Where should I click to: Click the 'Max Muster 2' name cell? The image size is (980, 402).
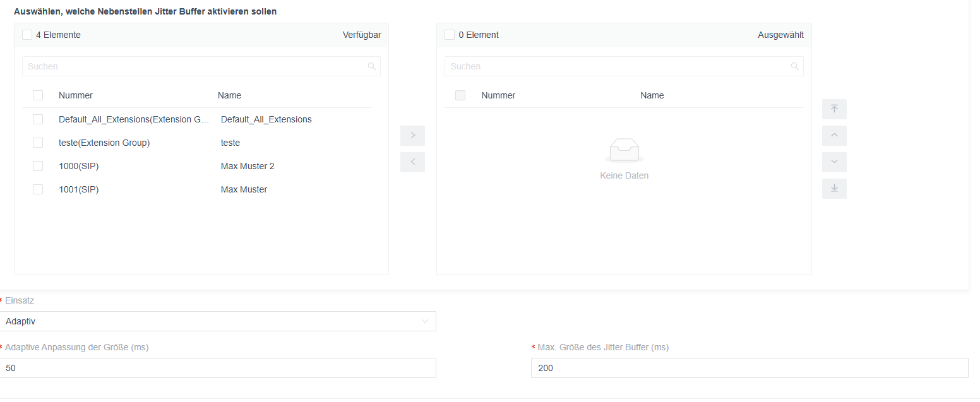coord(248,166)
